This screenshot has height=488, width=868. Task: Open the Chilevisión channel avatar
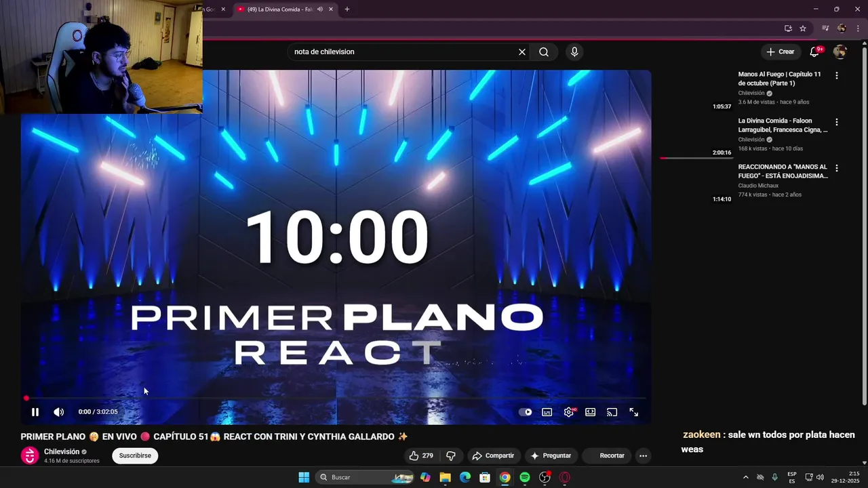pyautogui.click(x=30, y=456)
